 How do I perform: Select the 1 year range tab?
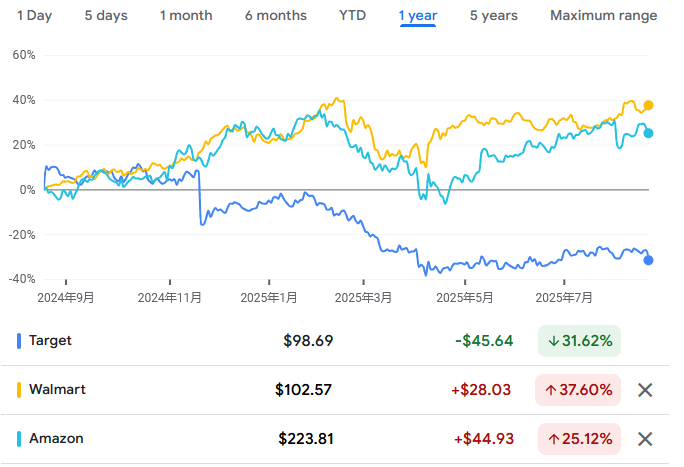click(x=418, y=16)
